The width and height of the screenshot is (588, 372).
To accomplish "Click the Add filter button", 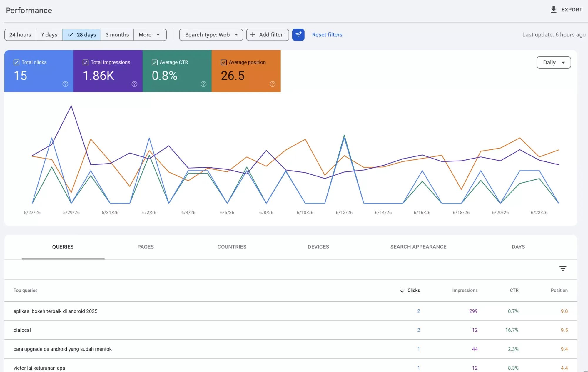I will (268, 35).
